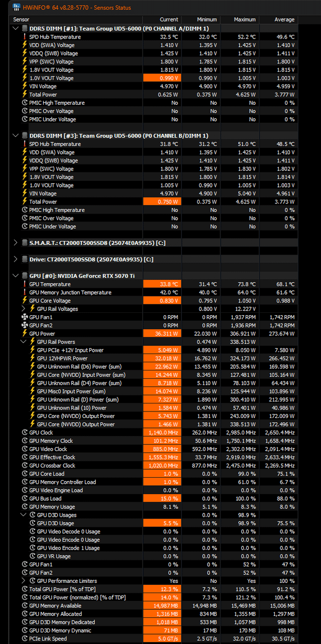This screenshot has height=644, width=321.
Task: Click the drive icon beside S.M.A.R.T. entry
Action: [x=25, y=243]
